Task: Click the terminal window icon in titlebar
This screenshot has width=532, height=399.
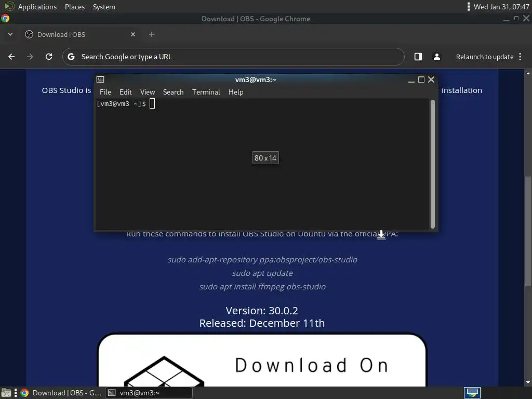Action: point(100,79)
